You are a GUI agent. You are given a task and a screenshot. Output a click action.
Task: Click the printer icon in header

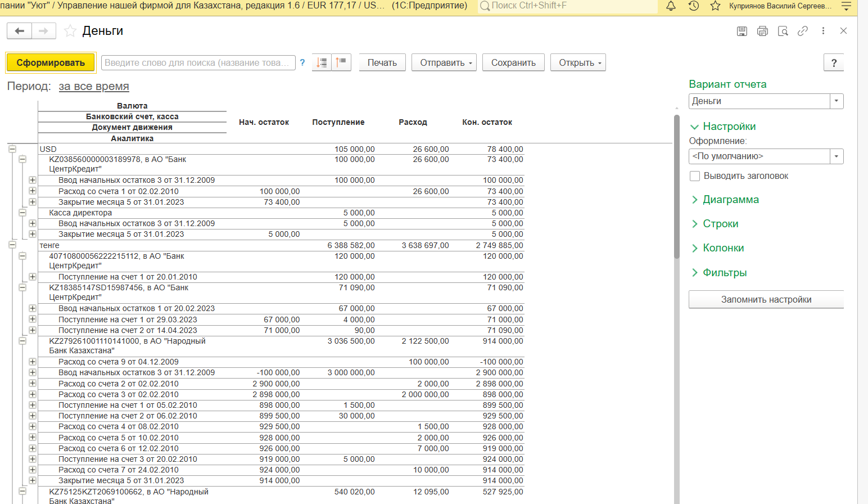[762, 31]
